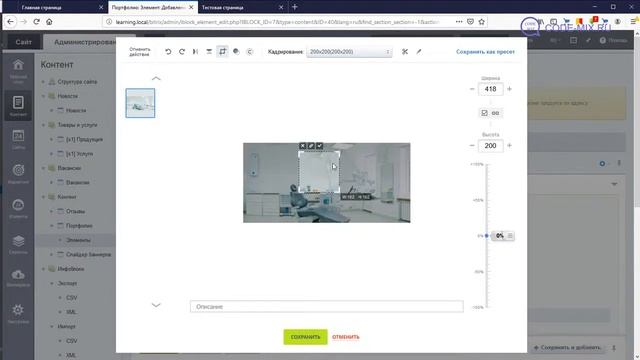The image size is (640, 360).
Task: Click Отменить действия label in the toolbar
Action: point(140,51)
